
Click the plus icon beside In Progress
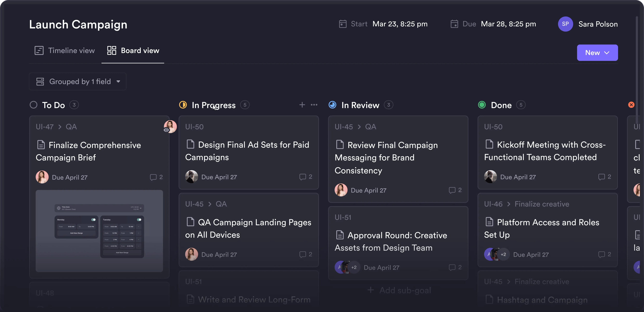(302, 105)
